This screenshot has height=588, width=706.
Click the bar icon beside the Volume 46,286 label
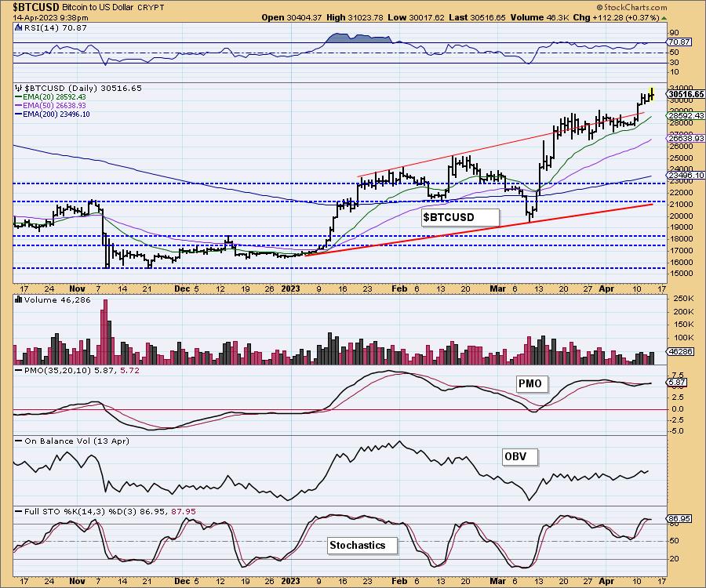(x=19, y=299)
